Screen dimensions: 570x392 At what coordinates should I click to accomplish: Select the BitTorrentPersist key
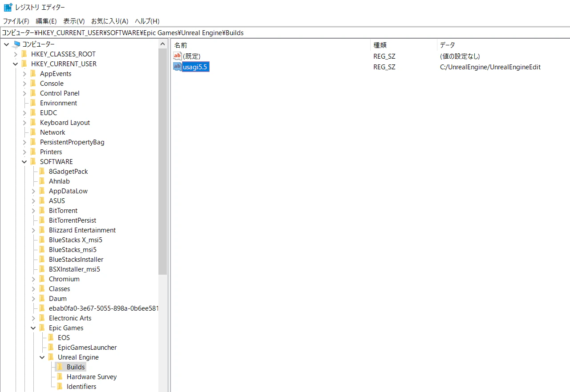73,220
